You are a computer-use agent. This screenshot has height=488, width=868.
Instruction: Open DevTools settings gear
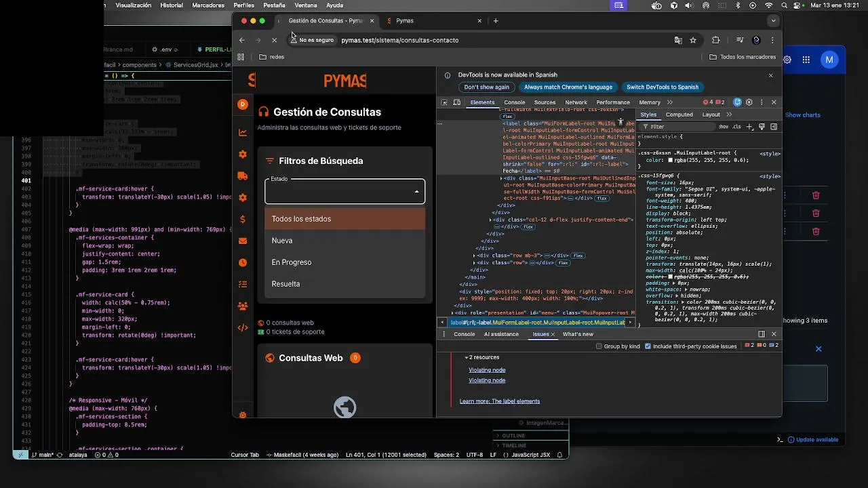coord(749,102)
